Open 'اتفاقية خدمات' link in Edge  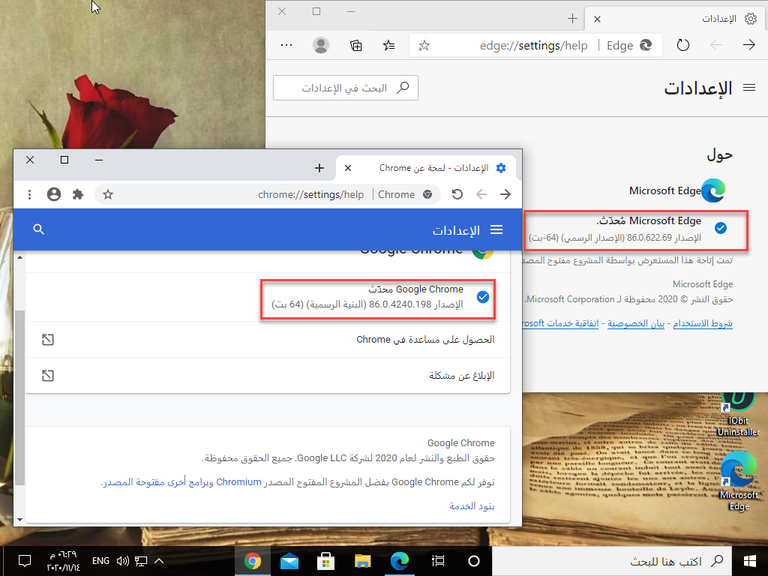(561, 324)
